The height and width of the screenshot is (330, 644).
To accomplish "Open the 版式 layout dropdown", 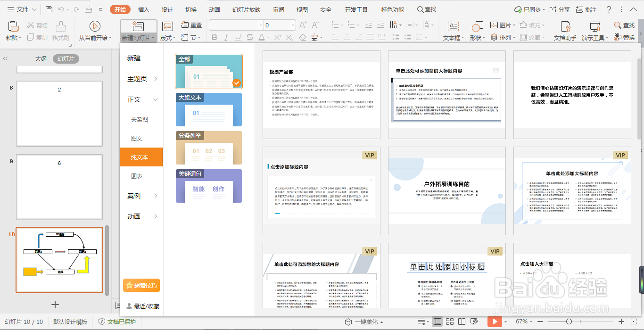I will [167, 37].
